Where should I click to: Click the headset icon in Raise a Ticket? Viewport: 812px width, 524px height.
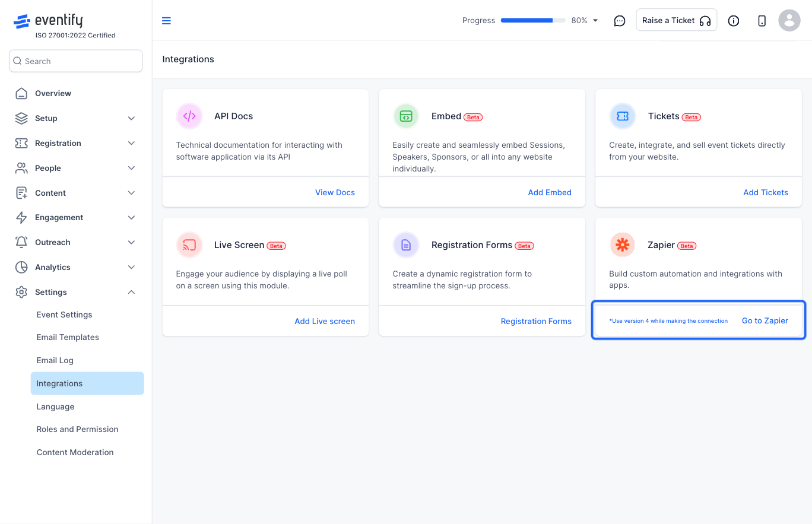tap(705, 21)
